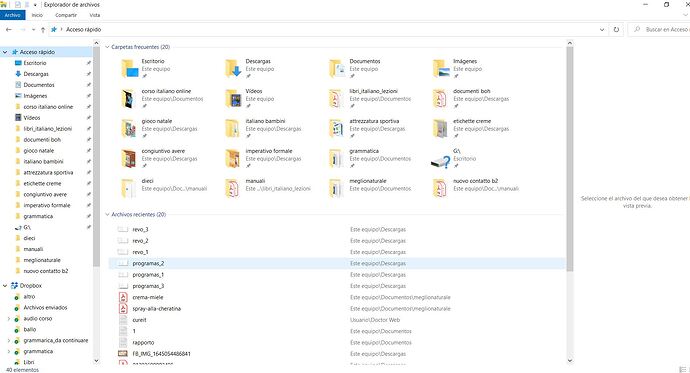Open the G:\ drive icon with question mark
The height and width of the screenshot is (373, 690).
[441, 162]
